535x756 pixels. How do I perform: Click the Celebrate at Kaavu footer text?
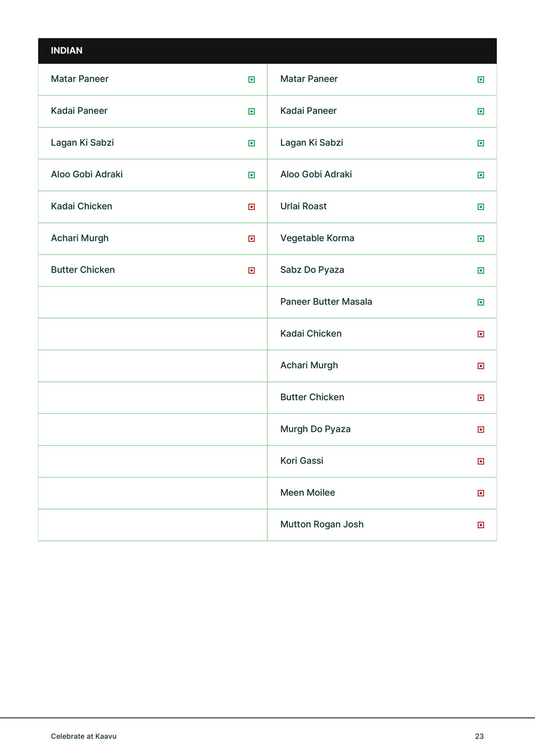click(x=83, y=736)
